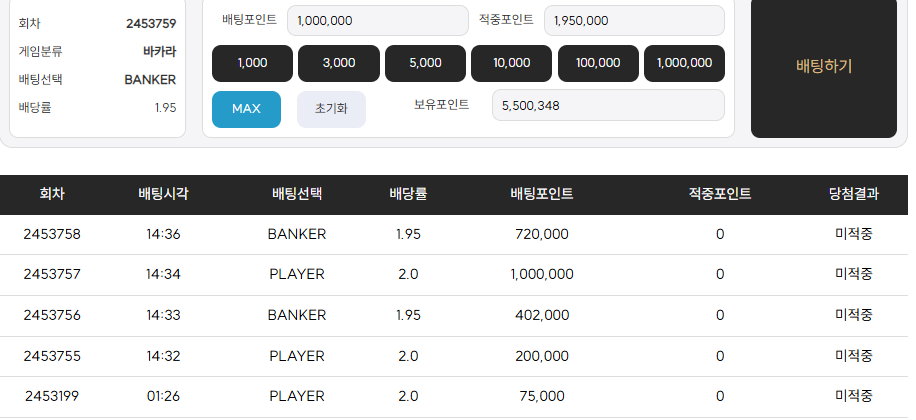Viewport: 916px width, 420px height.
Task: Click the 402,000 bet amount cell
Action: 541,315
